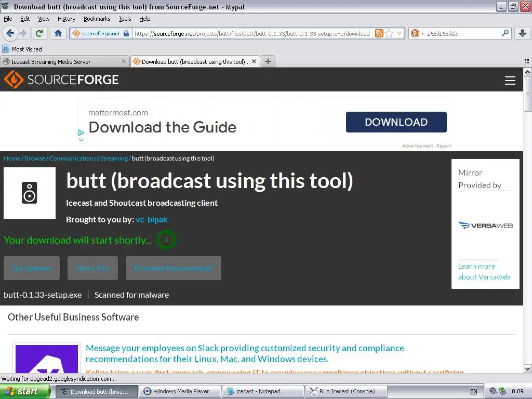Open a new tab with plus button
This screenshot has height=399, width=532.
[x=268, y=61]
